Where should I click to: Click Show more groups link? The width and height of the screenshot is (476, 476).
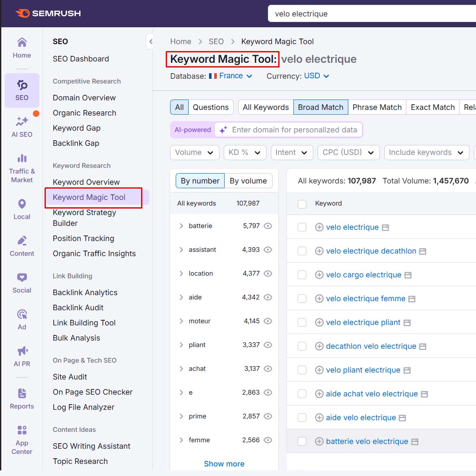point(224,464)
